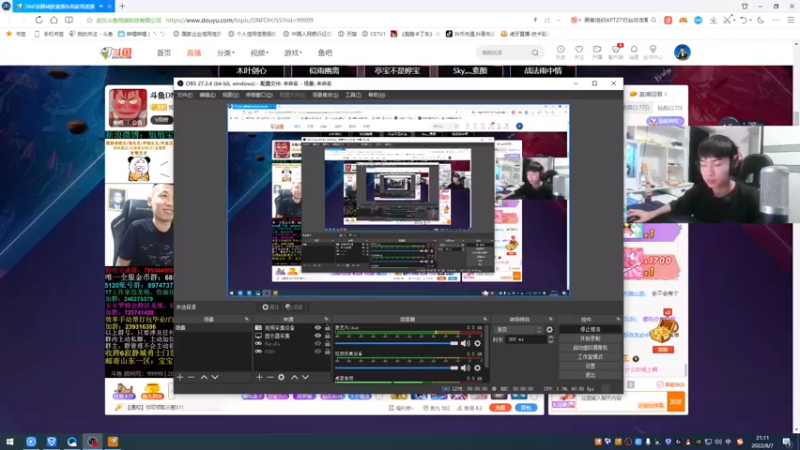Bookmark page with star icon in address bar
The width and height of the screenshot is (800, 450).
pos(89,20)
